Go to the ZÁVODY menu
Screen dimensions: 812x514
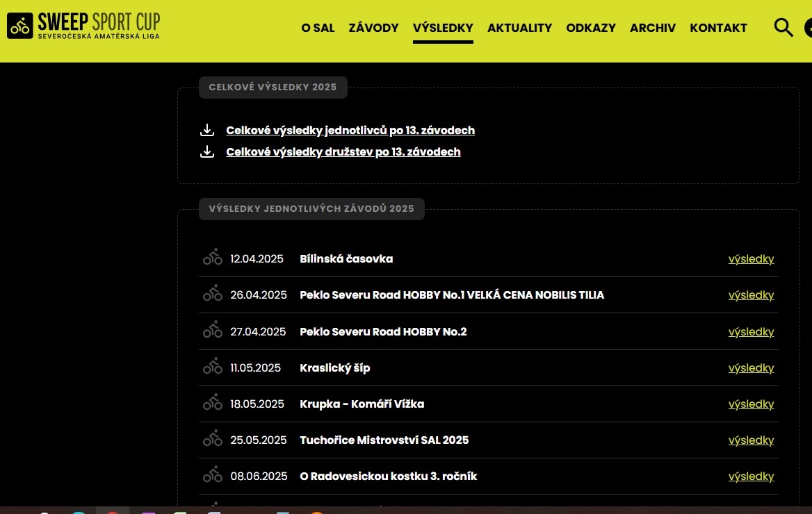coord(373,28)
